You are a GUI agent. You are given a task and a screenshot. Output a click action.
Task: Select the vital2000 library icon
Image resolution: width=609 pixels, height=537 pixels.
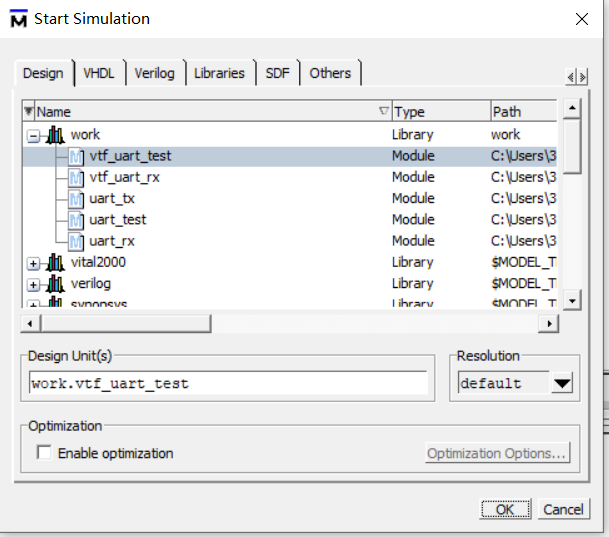(x=55, y=263)
